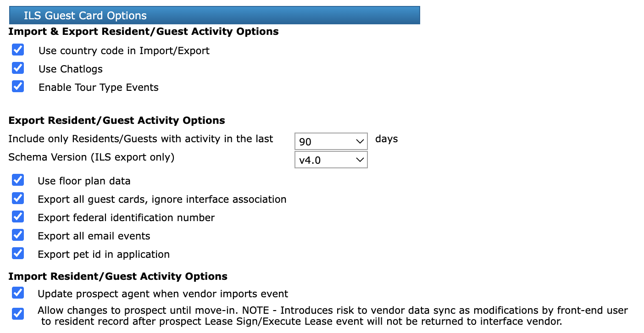Expand the Schema Version v4.0 dropdown
Image resolution: width=644 pixels, height=333 pixels.
pyautogui.click(x=331, y=160)
